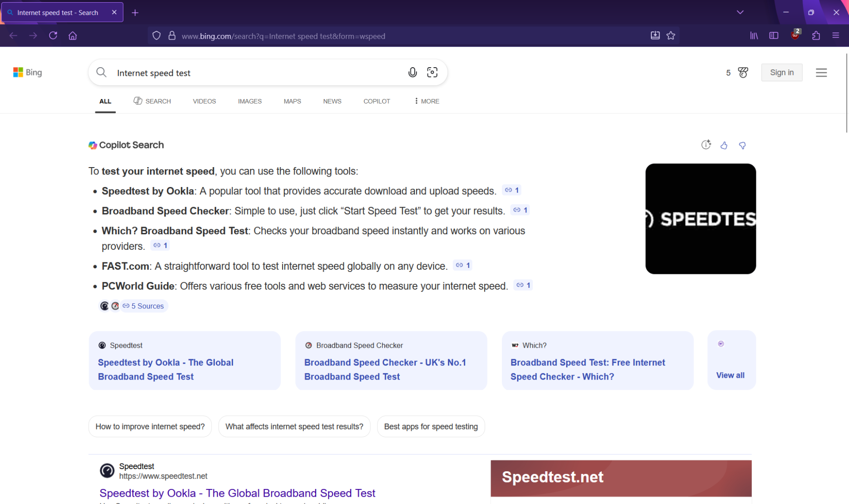Select the microphone icon for voice search
The image size is (849, 504).
[x=412, y=72]
